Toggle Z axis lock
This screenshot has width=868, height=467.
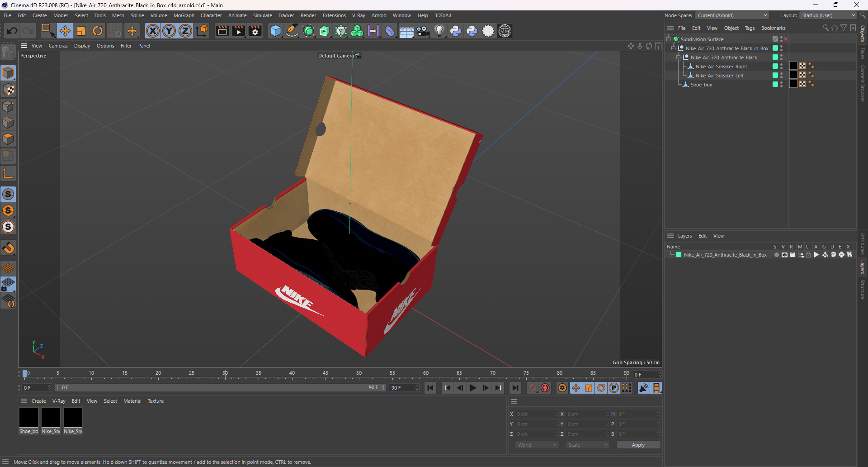tap(185, 31)
